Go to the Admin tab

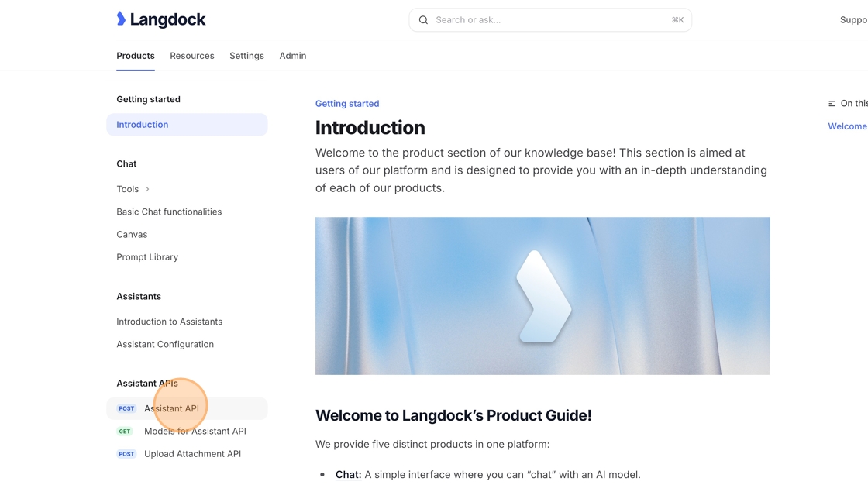coord(293,56)
